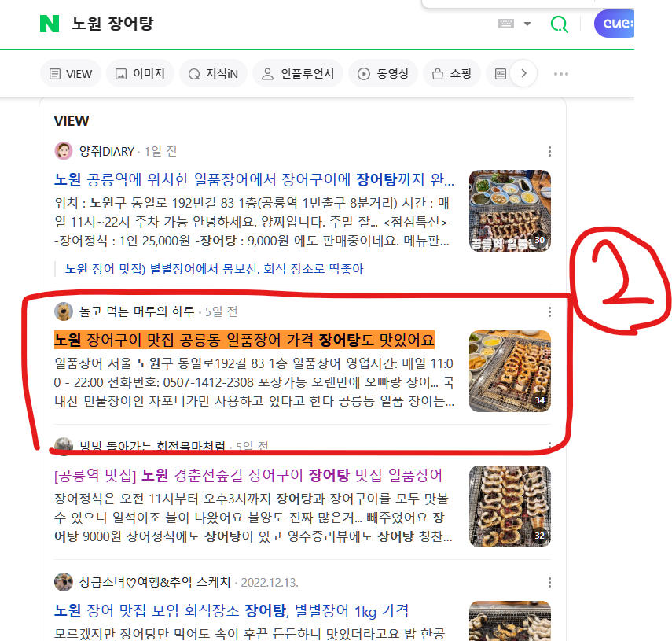This screenshot has height=641, width=672.
Task: Open post titled 노원 공릉역에 위치한 일품장어에서
Action: coord(254,179)
